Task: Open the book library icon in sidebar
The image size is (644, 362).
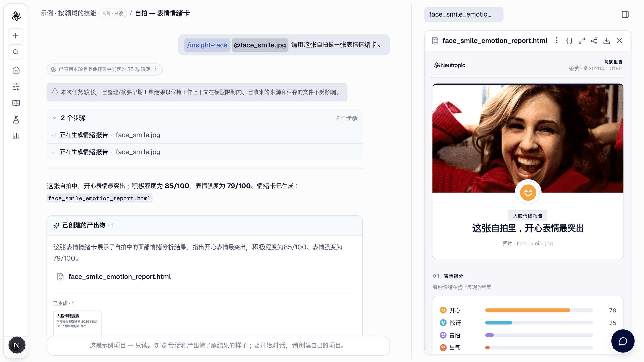Action: (x=16, y=103)
